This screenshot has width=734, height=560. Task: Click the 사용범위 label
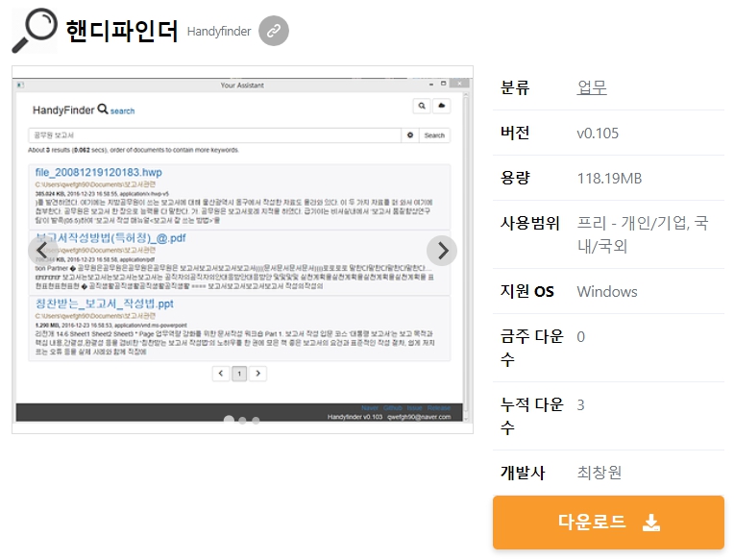[x=530, y=223]
